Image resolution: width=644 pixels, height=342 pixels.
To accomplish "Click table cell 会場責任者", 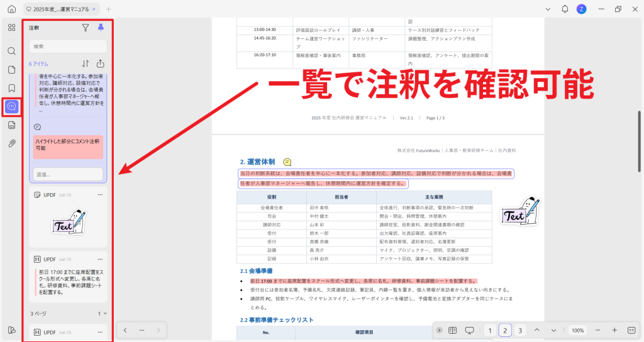I will (272, 207).
